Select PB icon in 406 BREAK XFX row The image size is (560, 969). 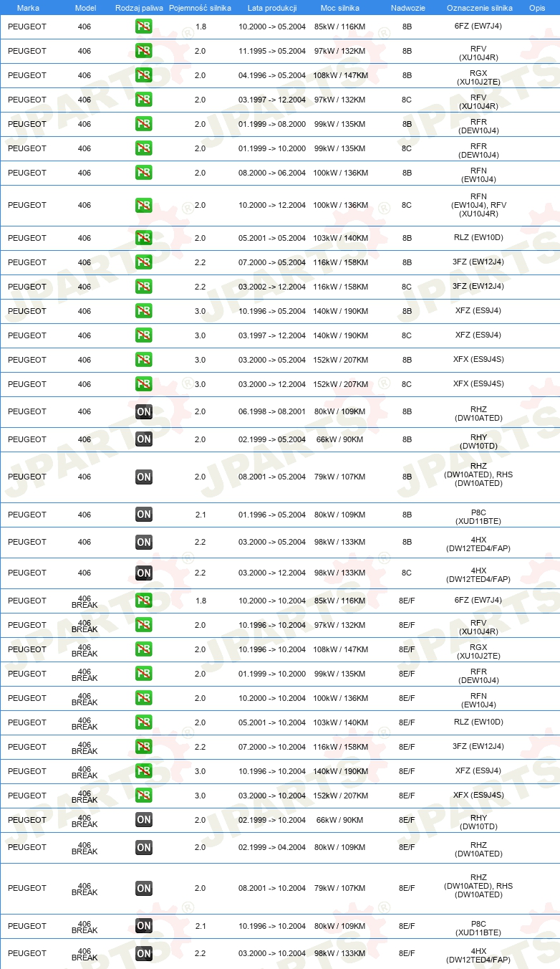tap(144, 796)
